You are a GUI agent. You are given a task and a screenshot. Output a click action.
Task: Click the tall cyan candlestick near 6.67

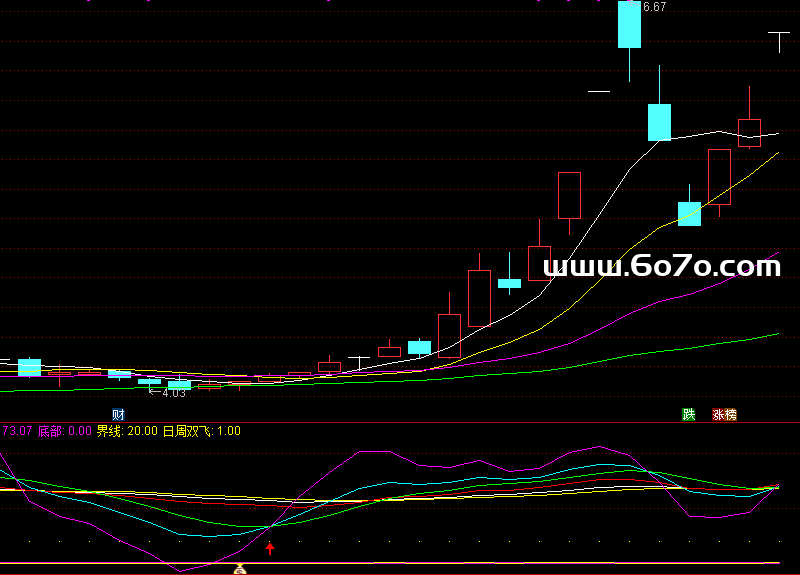[x=629, y=26]
